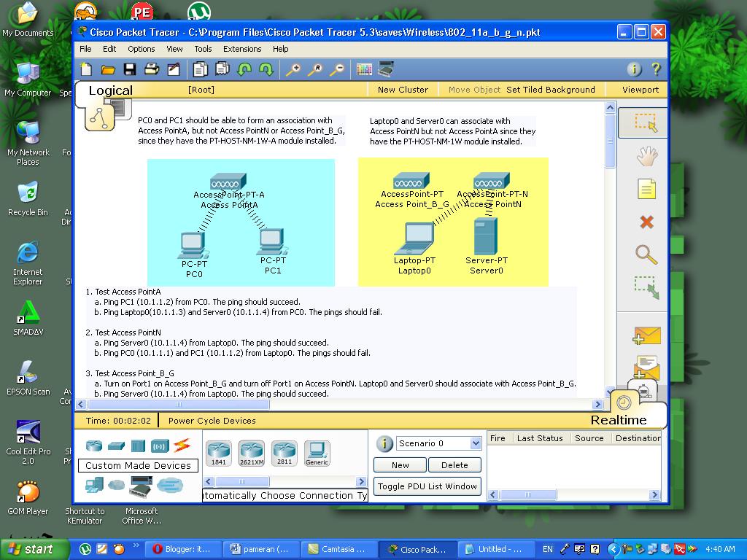Image resolution: width=747 pixels, height=560 pixels.
Task: Select the Routers device category
Action: pos(94,446)
